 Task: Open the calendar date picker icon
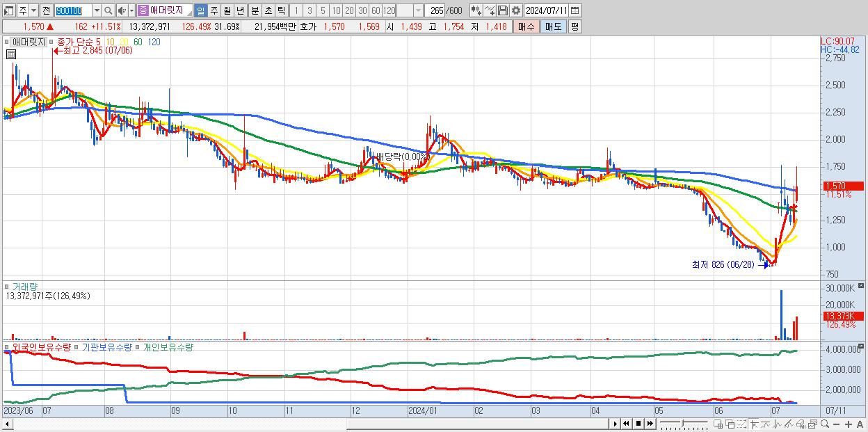pyautogui.click(x=574, y=11)
